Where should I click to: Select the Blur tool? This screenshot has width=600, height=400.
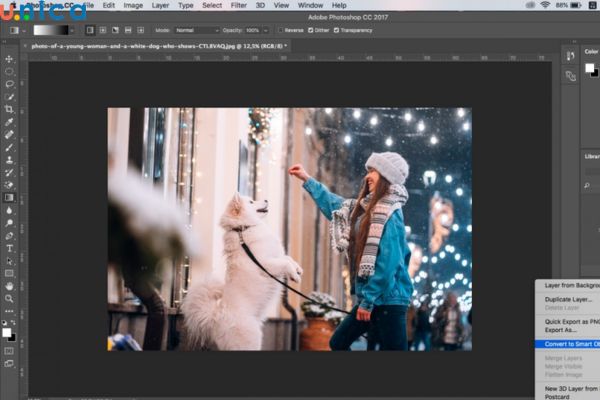tap(9, 211)
